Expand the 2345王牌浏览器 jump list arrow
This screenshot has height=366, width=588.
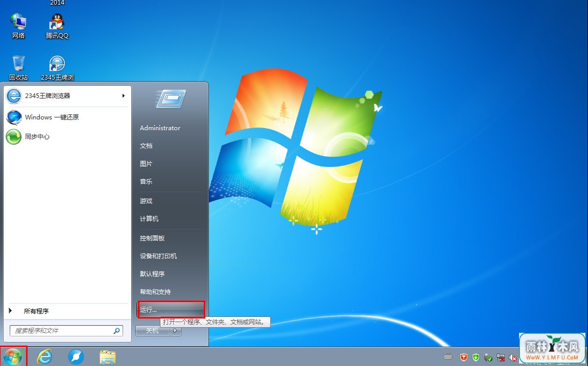pos(124,96)
